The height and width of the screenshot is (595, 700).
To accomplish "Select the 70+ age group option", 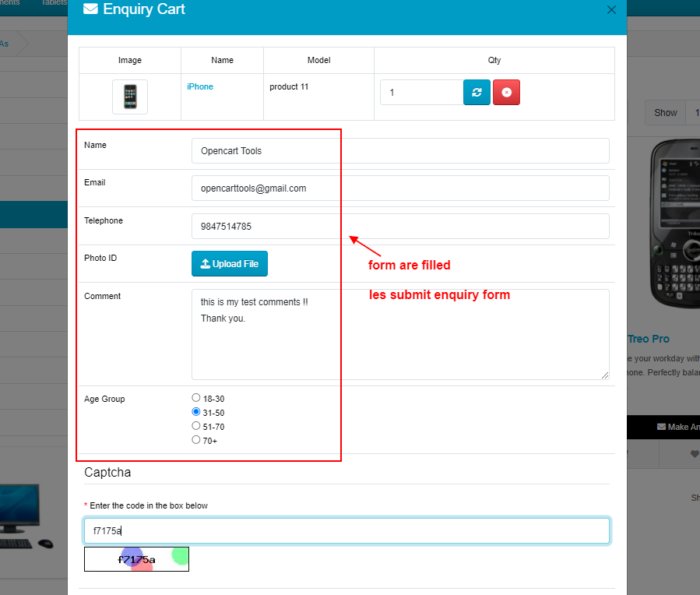I will (196, 440).
